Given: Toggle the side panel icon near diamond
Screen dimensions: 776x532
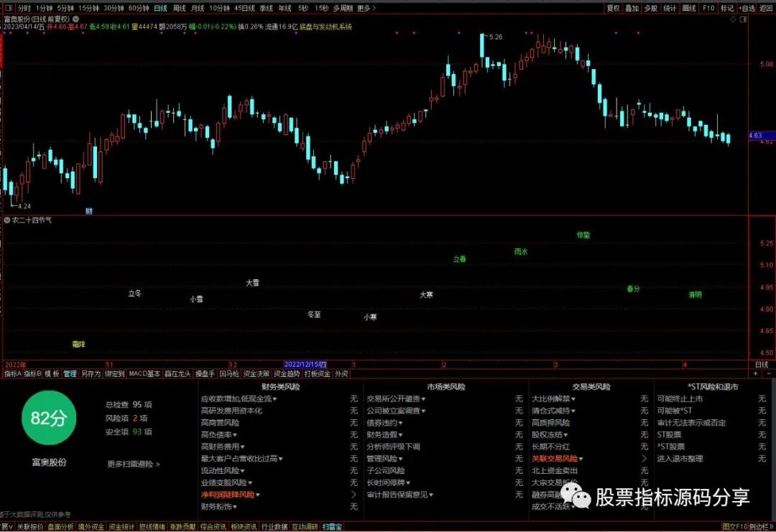Looking at the screenshot, I should [x=744, y=19].
